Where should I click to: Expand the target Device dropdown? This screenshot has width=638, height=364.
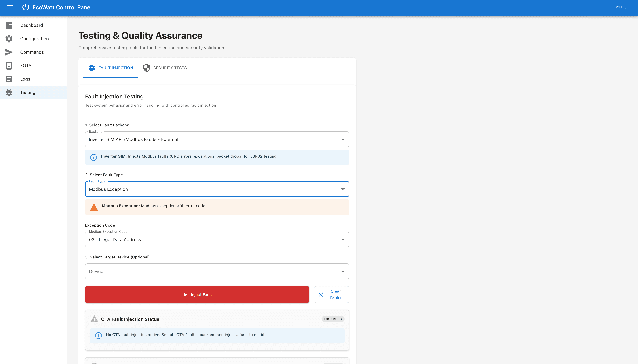click(217, 272)
